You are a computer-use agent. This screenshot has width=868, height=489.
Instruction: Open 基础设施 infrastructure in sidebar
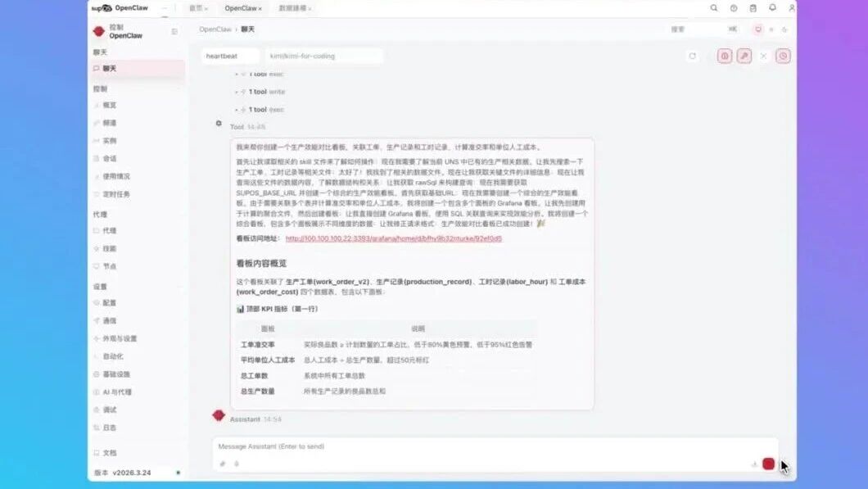pos(137,374)
